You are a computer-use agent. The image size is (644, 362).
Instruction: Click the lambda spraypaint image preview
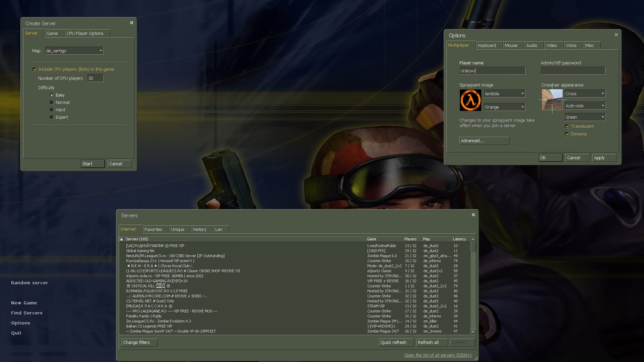[x=470, y=101]
